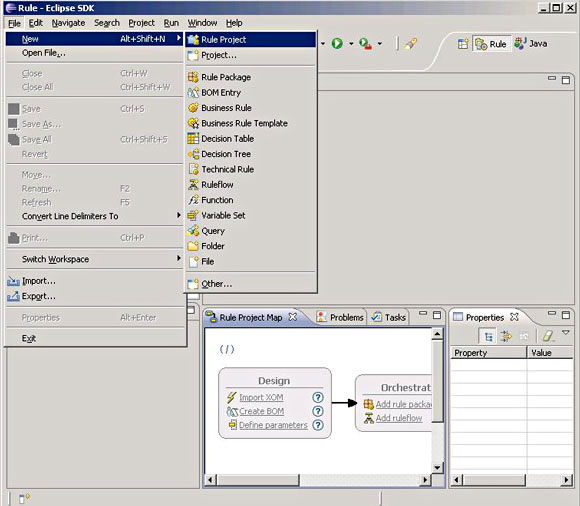Create a new Variable Set

251,215
